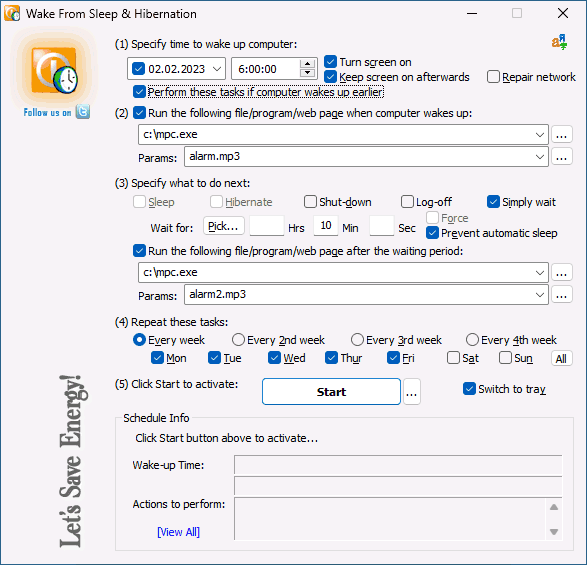Expand the alarm2.mp3 params dropdown
Viewport: 587px width, 565px height.
pos(539,295)
